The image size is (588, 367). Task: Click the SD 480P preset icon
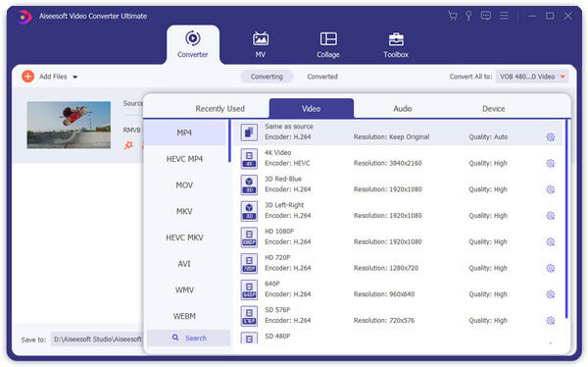pos(249,339)
